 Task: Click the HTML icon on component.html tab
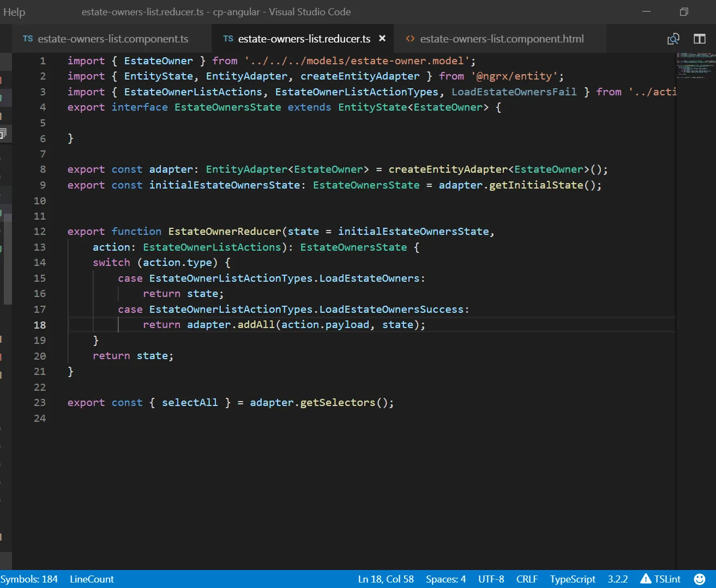tap(410, 39)
